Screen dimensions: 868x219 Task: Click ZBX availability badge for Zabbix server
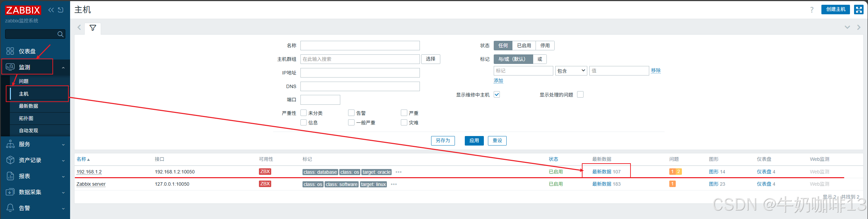pyautogui.click(x=265, y=184)
